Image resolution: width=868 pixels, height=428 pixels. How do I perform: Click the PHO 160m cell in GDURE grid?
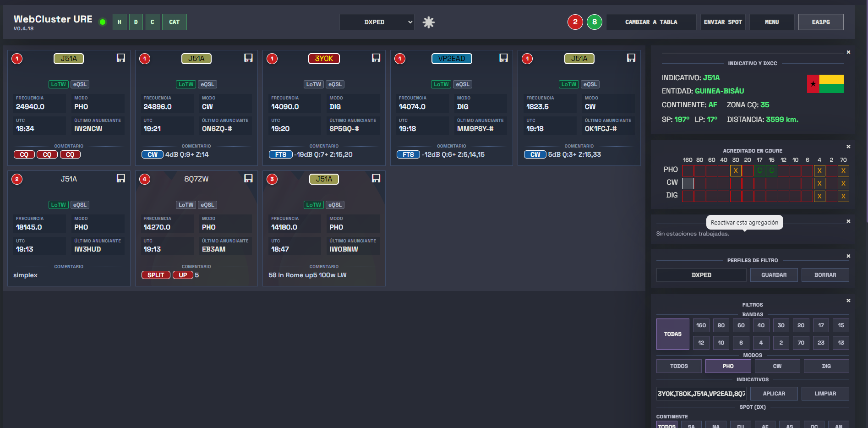point(688,170)
